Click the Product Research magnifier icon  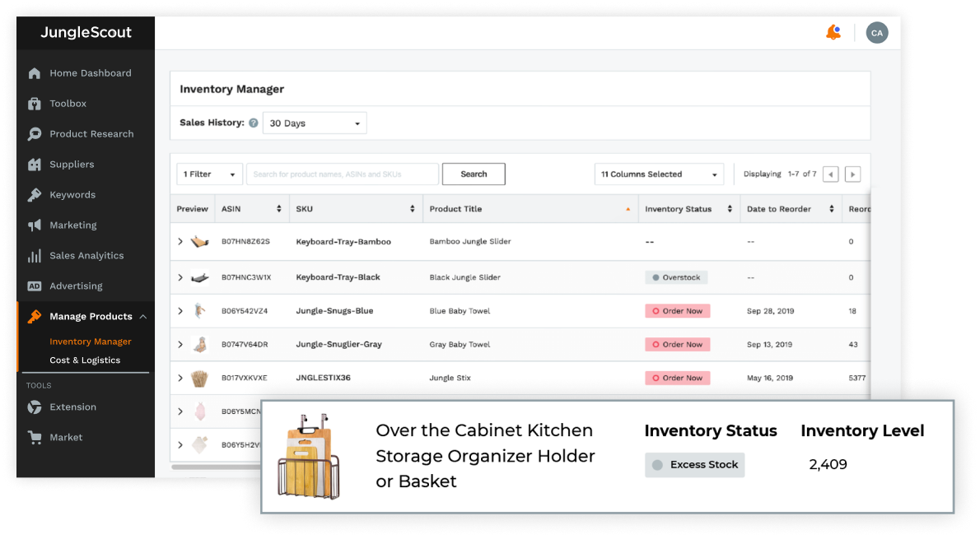(x=35, y=133)
